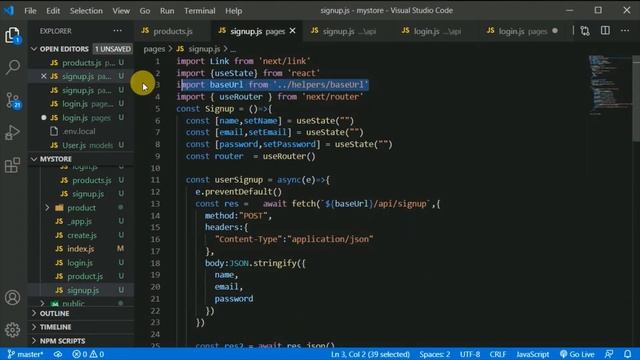Click the VS Code logo icon
This screenshot has width=640, height=360.
[x=9, y=11]
